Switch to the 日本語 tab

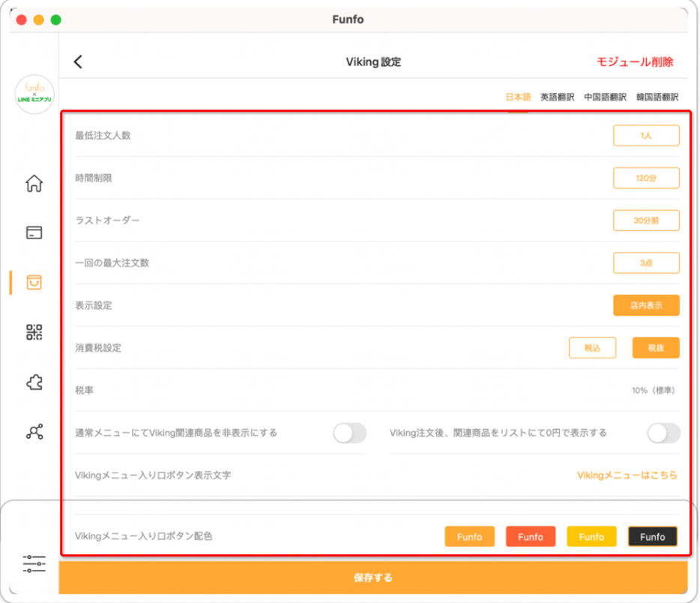pos(518,97)
